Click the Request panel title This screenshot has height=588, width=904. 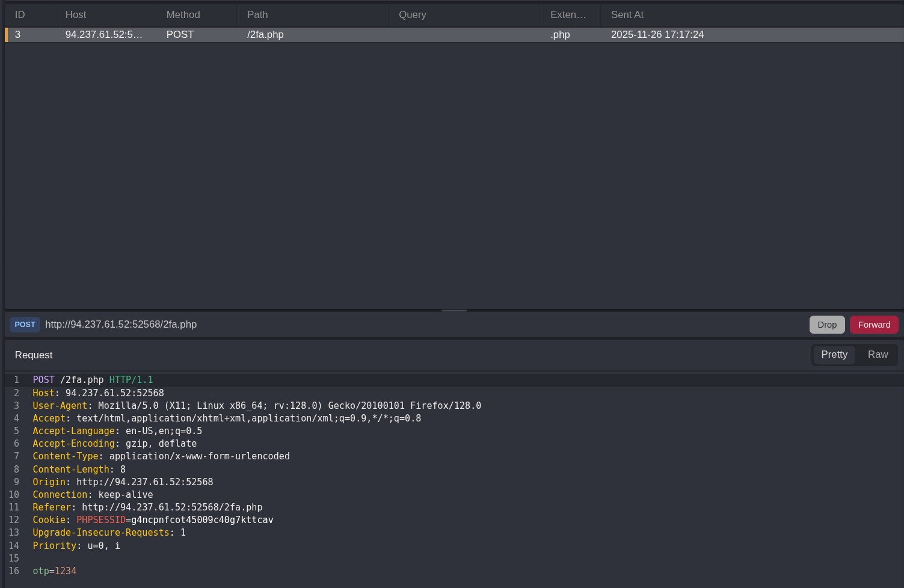click(34, 355)
